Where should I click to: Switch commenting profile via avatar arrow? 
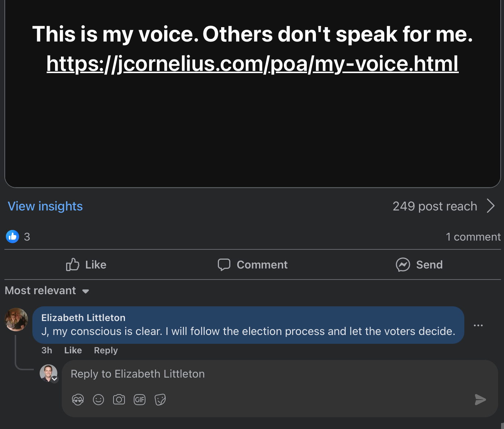(x=54, y=379)
